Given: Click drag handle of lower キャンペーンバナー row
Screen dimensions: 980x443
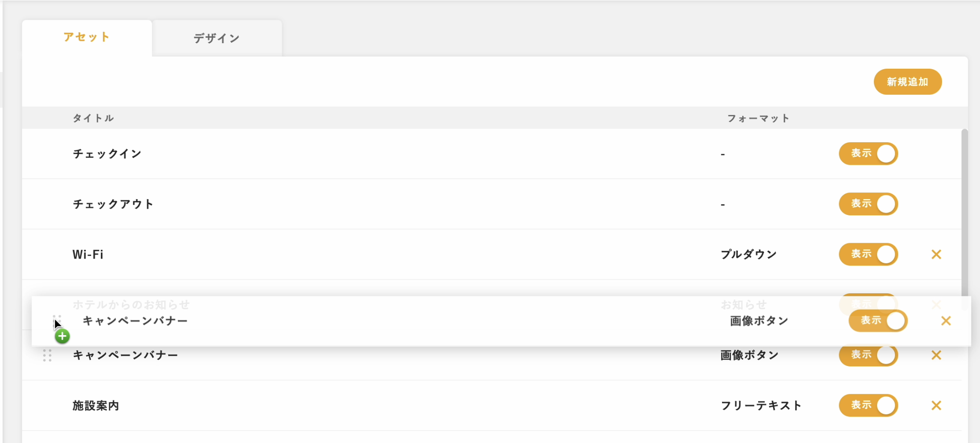Looking at the screenshot, I should [47, 355].
